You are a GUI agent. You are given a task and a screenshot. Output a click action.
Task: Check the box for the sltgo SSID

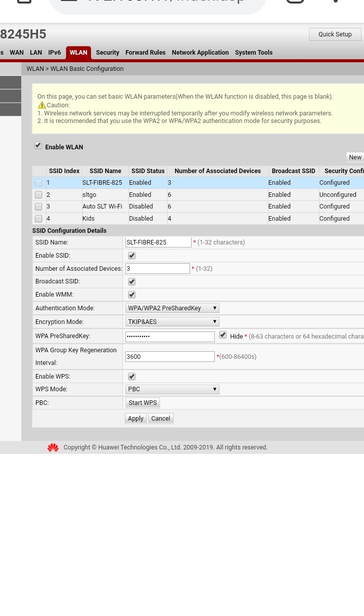click(x=38, y=195)
